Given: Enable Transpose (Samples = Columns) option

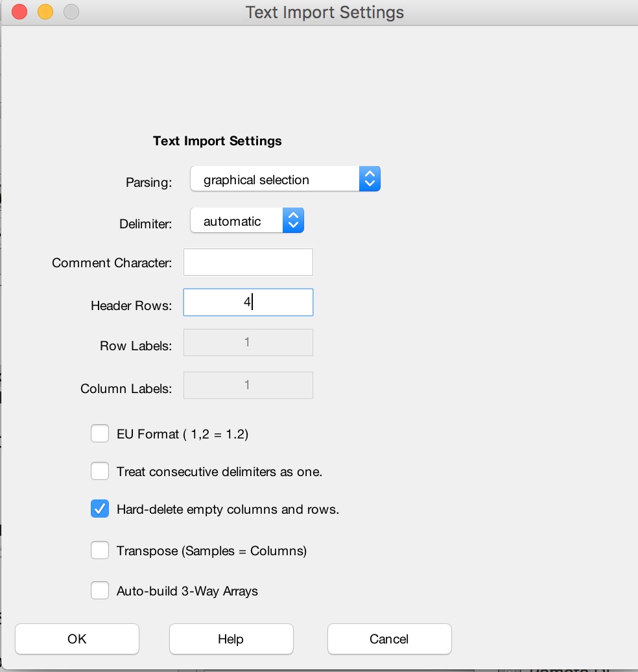Looking at the screenshot, I should [x=100, y=551].
